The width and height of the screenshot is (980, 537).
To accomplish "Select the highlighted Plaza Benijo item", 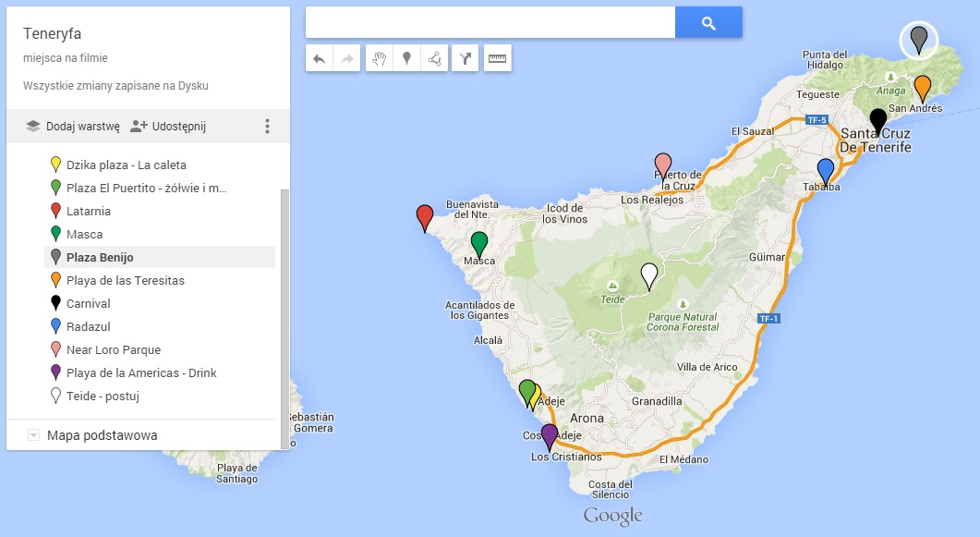I will click(x=160, y=257).
